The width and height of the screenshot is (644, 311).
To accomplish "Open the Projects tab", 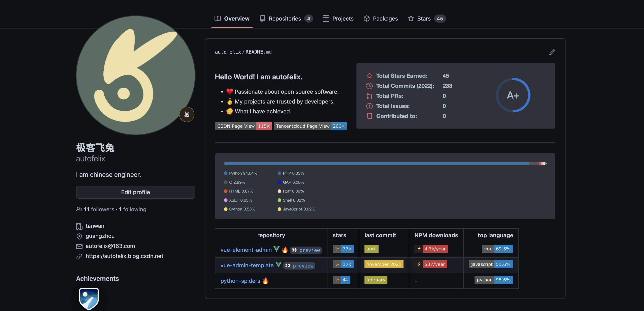I will (338, 19).
